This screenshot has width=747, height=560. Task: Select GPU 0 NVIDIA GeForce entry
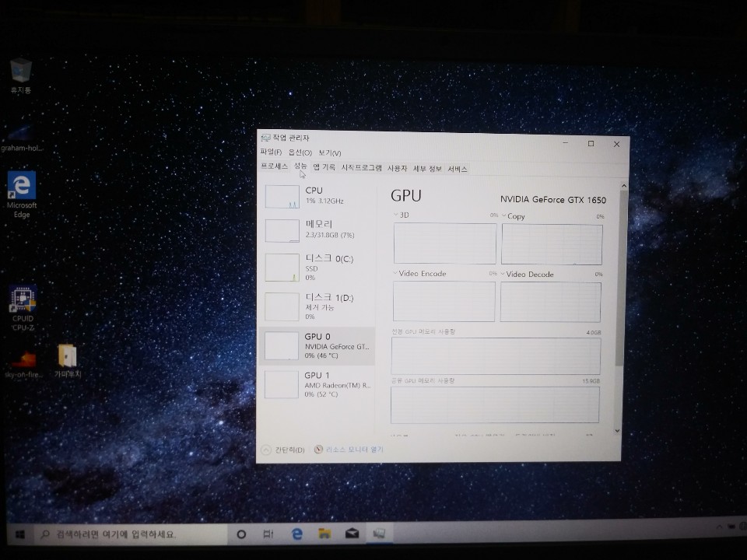pyautogui.click(x=317, y=346)
